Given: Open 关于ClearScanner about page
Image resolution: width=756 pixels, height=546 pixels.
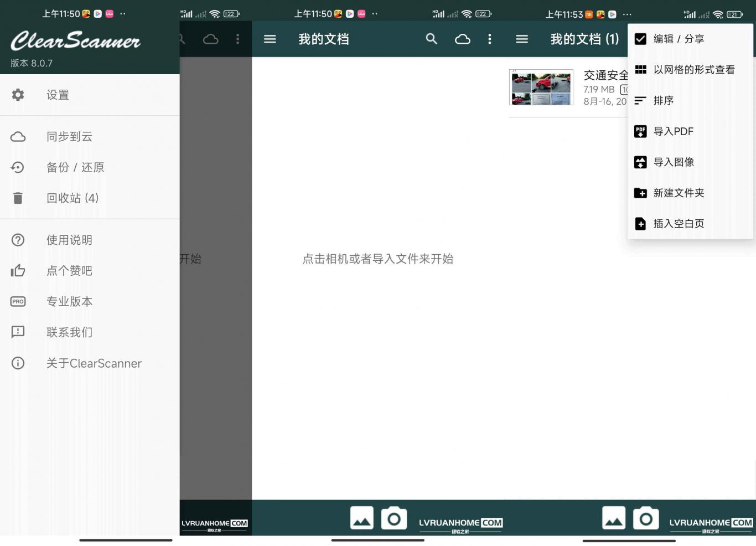Looking at the screenshot, I should coord(94,363).
